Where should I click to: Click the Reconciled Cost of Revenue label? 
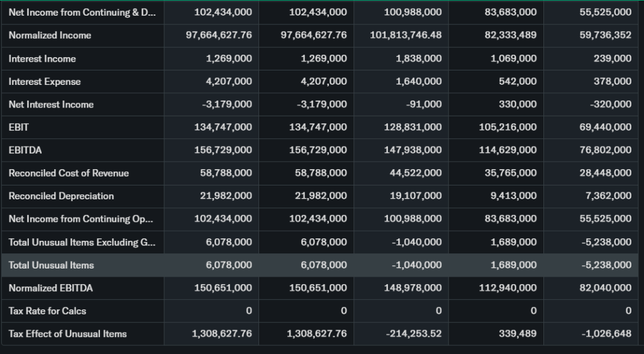pyautogui.click(x=69, y=173)
